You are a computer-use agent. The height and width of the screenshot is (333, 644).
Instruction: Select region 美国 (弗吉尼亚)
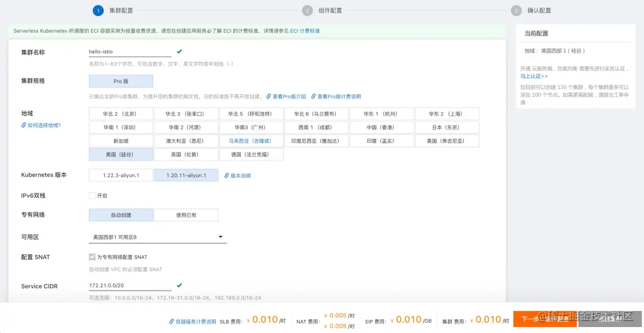[447, 141]
